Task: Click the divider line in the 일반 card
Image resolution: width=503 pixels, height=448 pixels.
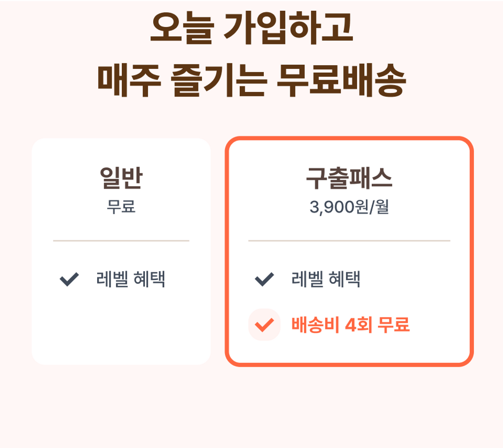Action: click(x=121, y=241)
